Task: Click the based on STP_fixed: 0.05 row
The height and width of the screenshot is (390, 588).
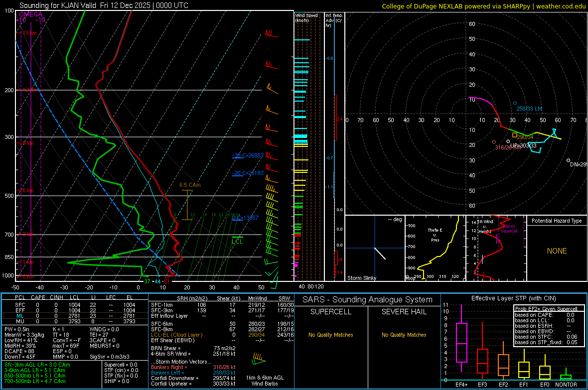Action: tap(546, 342)
